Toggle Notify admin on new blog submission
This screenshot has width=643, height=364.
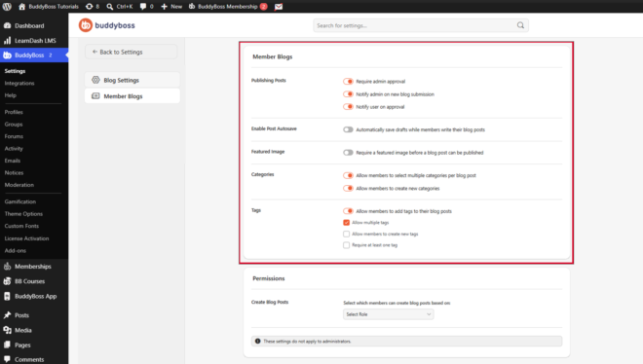pos(348,94)
